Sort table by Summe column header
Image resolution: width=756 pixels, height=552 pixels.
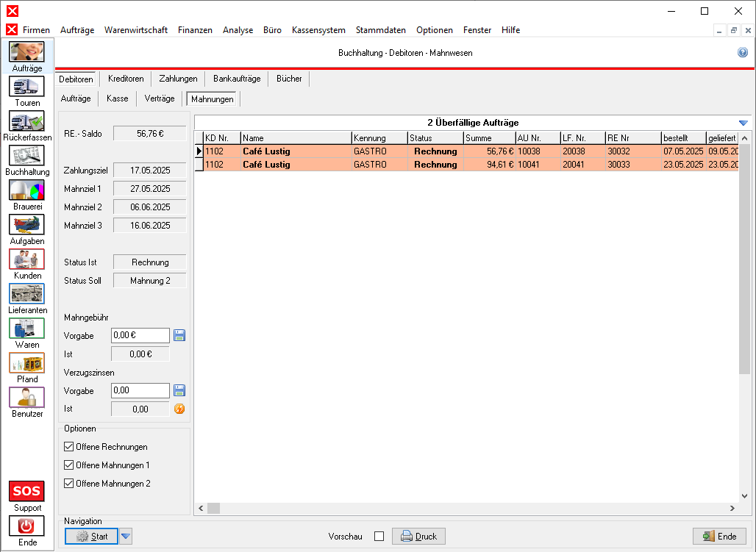488,138
